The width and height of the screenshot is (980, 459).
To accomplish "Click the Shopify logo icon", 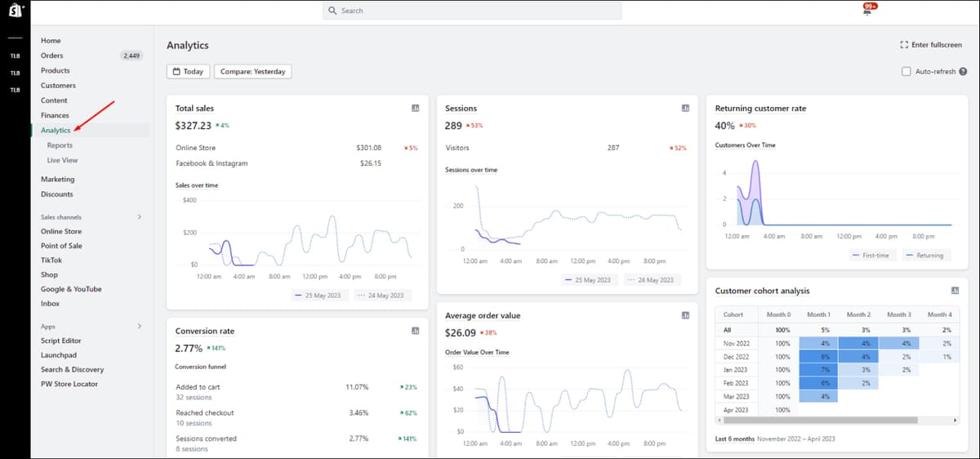I will pos(16,11).
